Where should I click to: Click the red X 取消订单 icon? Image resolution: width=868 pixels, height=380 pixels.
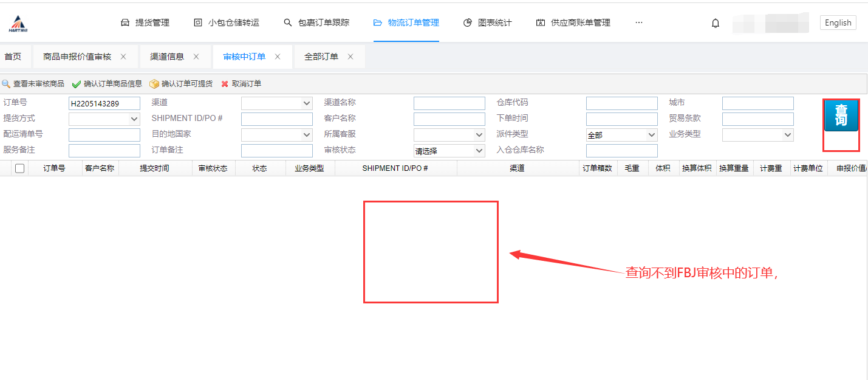point(225,84)
